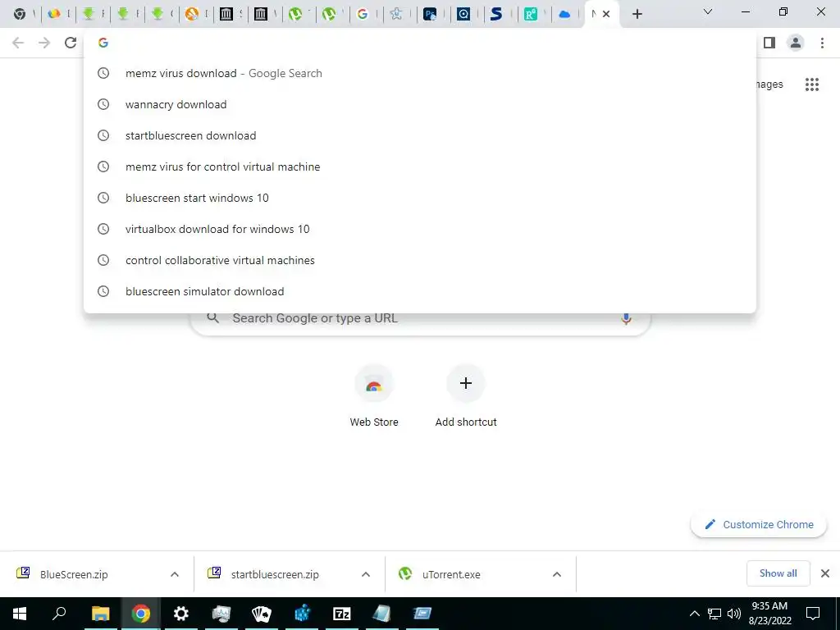Image resolution: width=840 pixels, height=630 pixels.
Task: Select suggestion 'wannacry download'
Action: (420, 104)
